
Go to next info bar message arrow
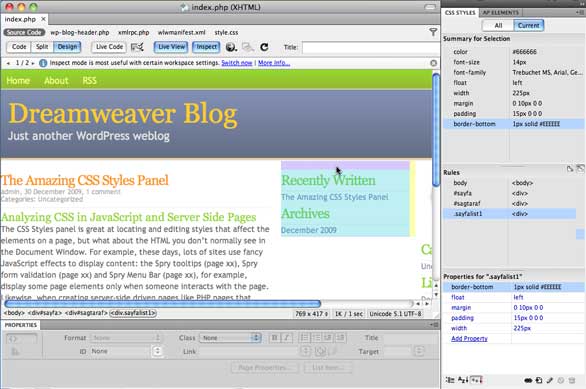[33, 63]
